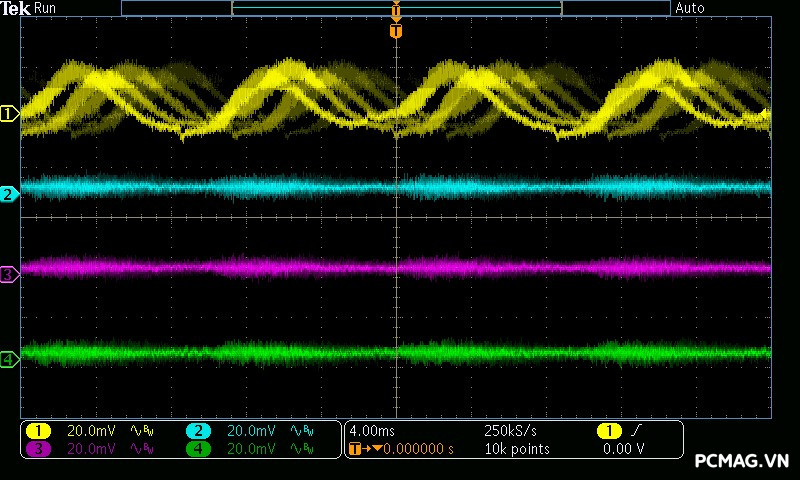Click the channel 3 magenta ground marker

pyautogui.click(x=10, y=274)
